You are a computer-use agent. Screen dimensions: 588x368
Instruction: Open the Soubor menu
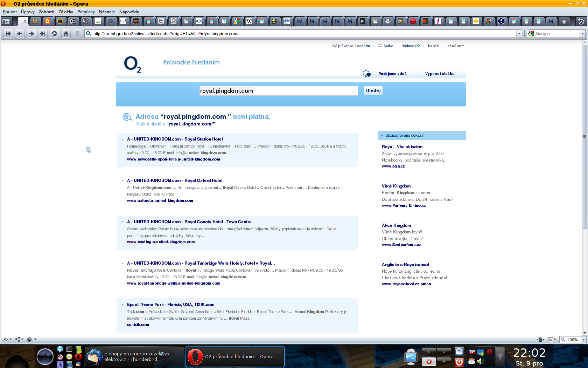pos(10,12)
